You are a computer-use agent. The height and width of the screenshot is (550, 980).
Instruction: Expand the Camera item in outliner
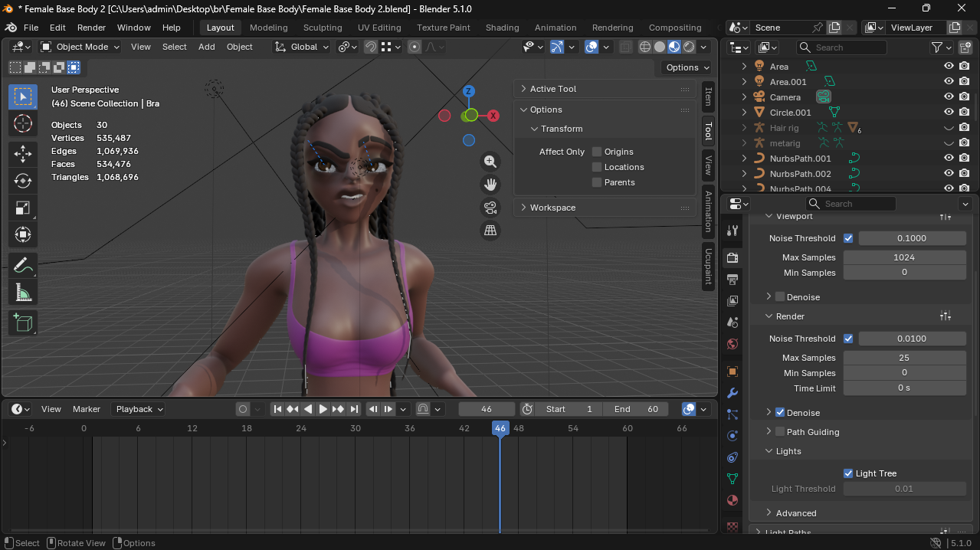click(743, 97)
